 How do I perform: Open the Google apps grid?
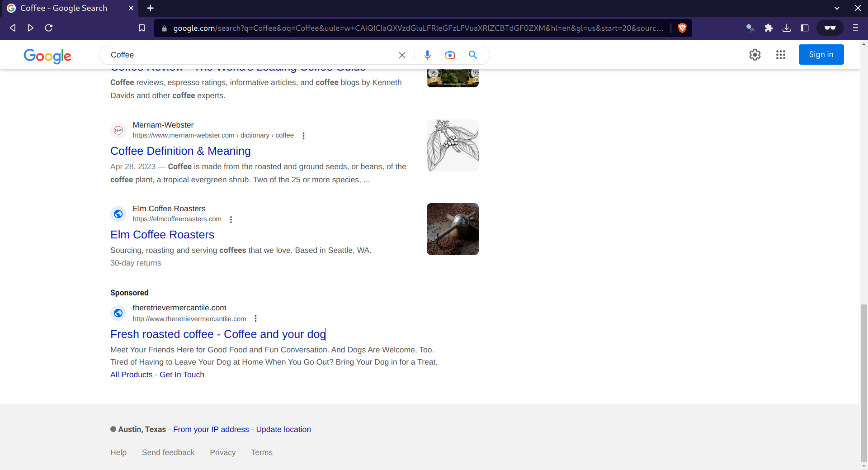click(x=781, y=55)
